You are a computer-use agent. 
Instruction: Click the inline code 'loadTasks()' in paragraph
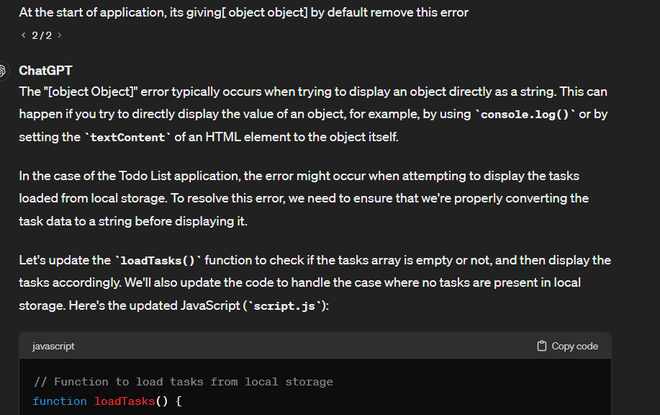click(x=158, y=261)
